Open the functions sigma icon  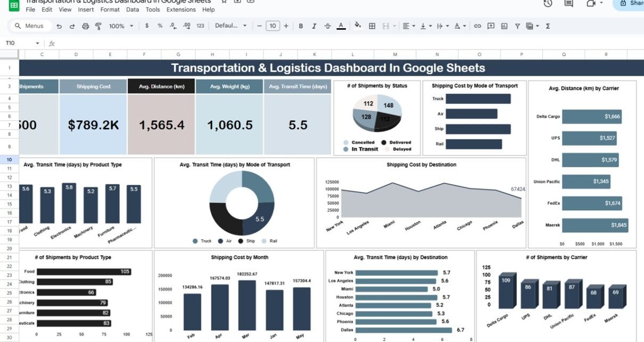pyautogui.click(x=548, y=26)
